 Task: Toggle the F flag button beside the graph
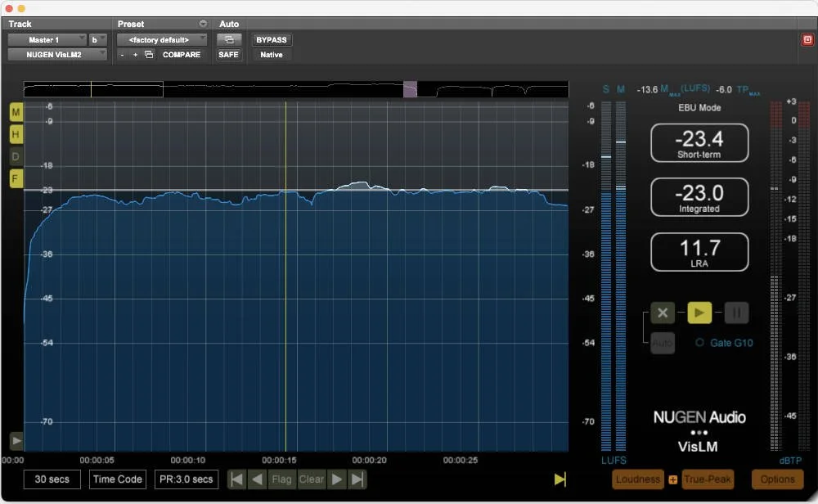(x=16, y=179)
